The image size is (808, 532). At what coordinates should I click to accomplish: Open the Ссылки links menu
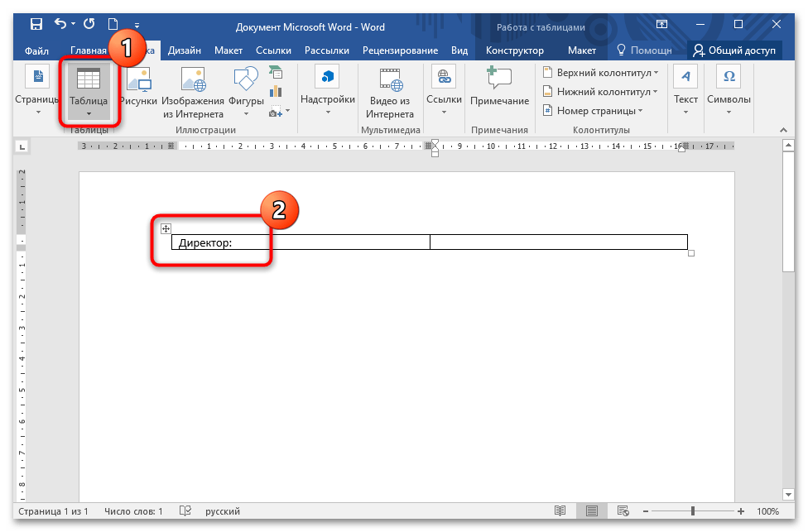(444, 89)
